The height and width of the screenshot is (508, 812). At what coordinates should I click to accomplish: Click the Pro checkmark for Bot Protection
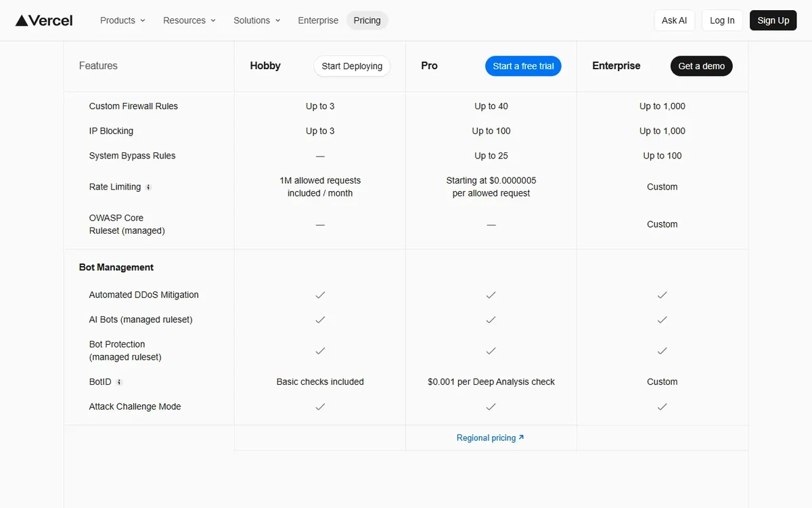(x=491, y=350)
